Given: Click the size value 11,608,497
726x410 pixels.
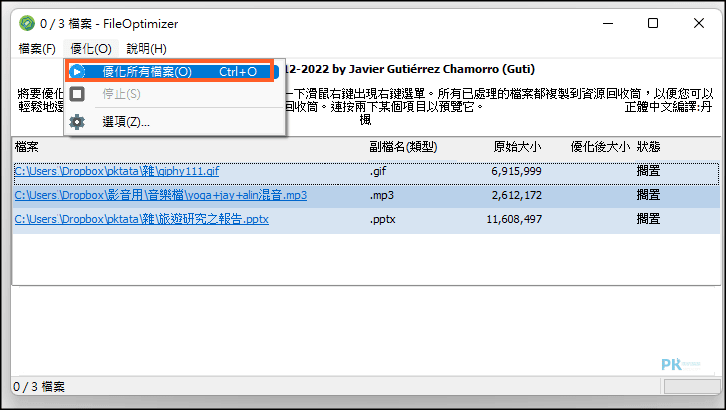Looking at the screenshot, I should point(514,219).
